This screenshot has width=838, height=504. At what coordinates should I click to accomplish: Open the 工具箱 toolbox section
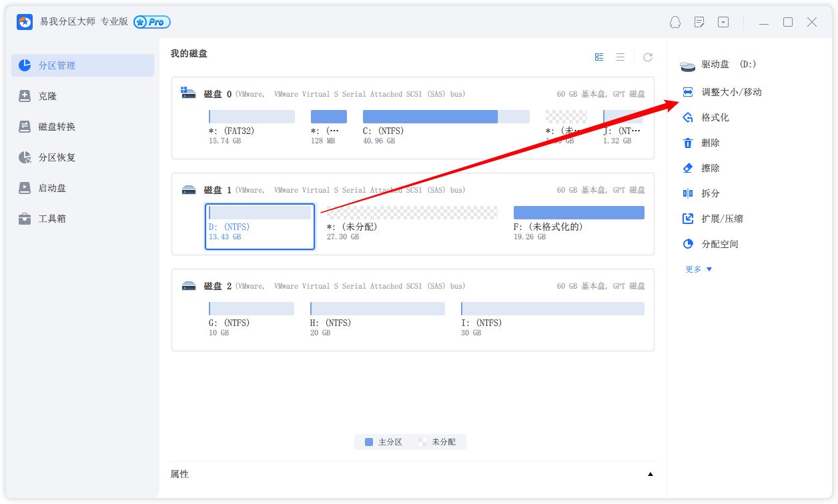[x=52, y=219]
